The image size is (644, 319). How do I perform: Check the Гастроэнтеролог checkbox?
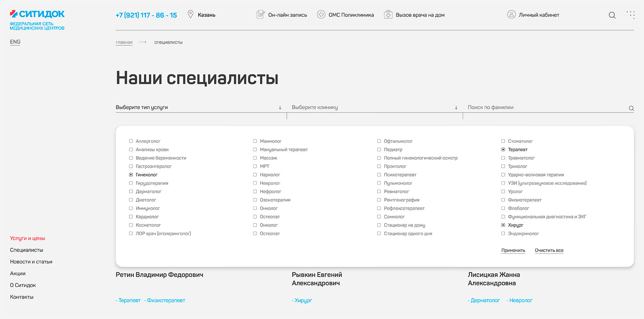click(x=131, y=166)
